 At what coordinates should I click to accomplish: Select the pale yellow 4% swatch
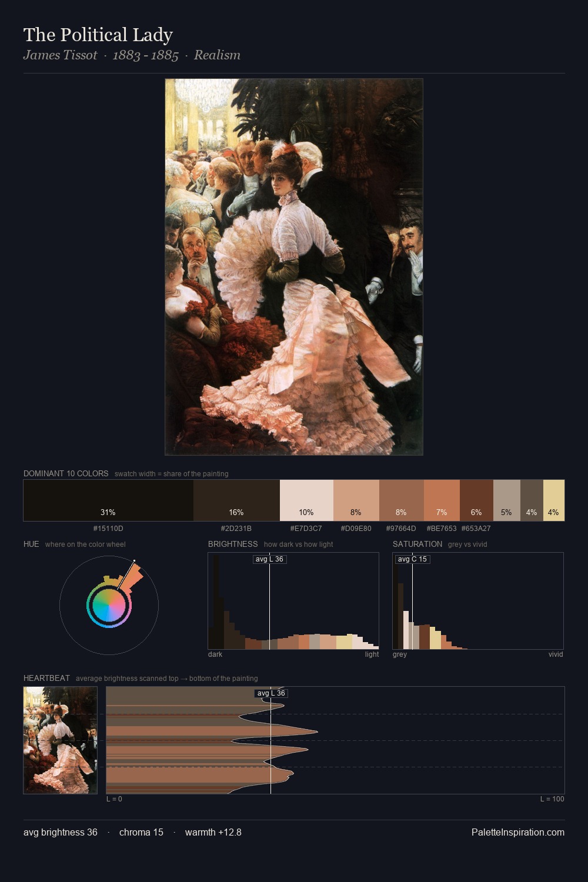[x=554, y=500]
